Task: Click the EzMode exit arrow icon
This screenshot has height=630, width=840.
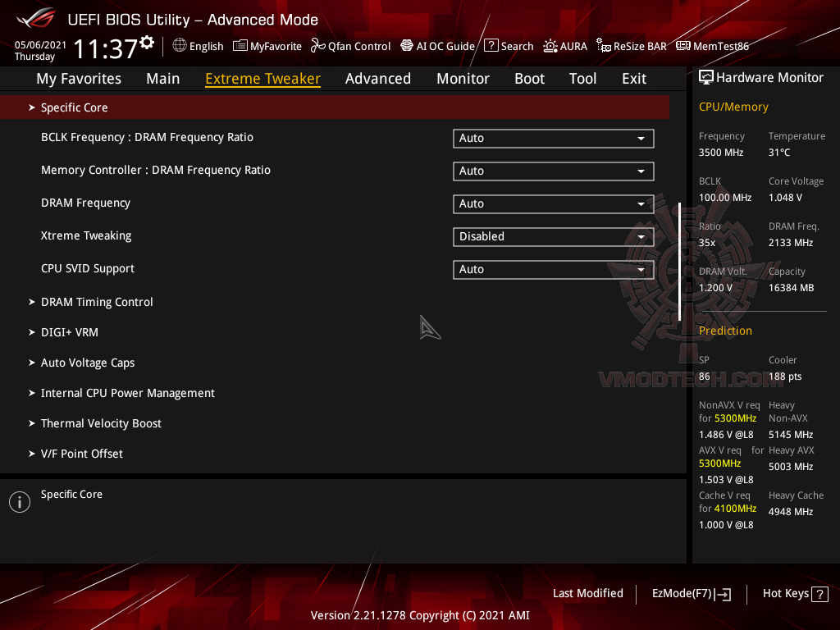Action: (723, 594)
